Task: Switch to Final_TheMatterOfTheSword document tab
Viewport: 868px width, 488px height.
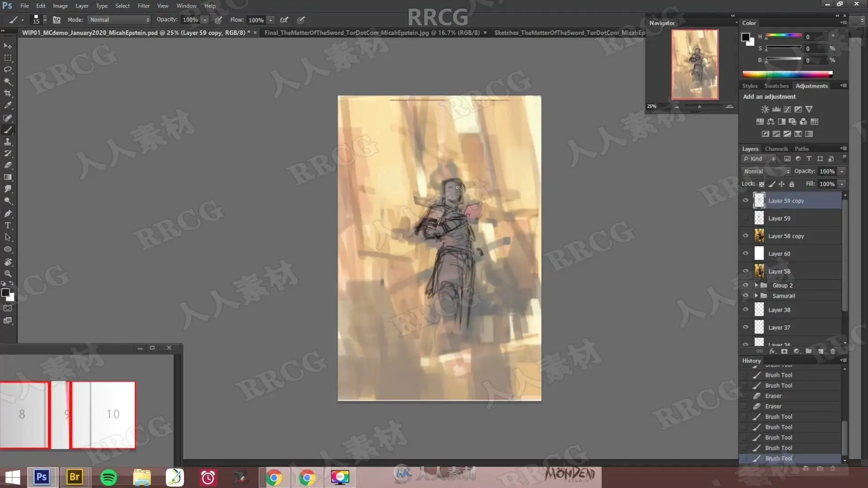Action: pos(372,33)
